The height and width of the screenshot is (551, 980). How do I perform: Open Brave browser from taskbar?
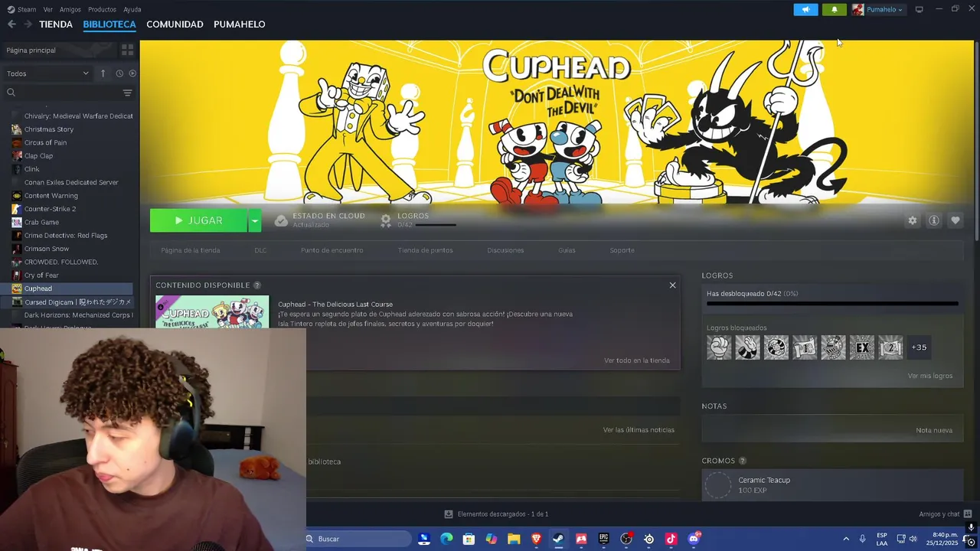(536, 539)
